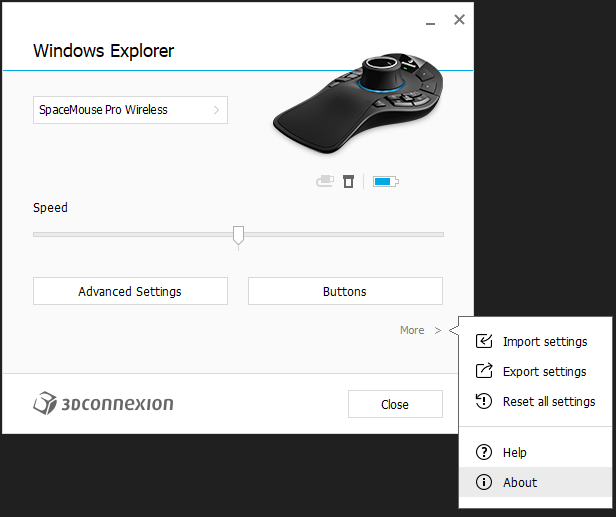The width and height of the screenshot is (616, 517).
Task: Open About from the More menu
Action: pyautogui.click(x=535, y=482)
